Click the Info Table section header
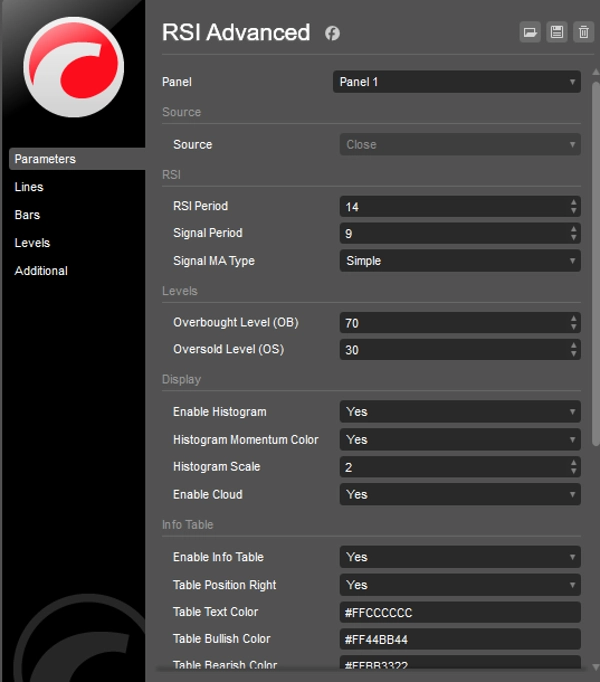Viewport: 600px width, 682px height. point(188,525)
